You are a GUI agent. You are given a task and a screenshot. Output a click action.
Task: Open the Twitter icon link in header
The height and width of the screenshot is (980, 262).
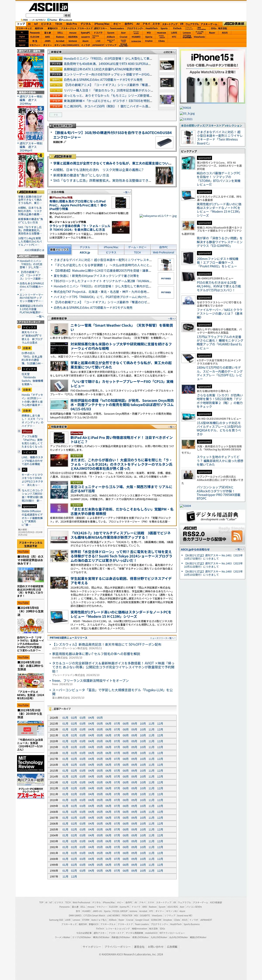52,20
